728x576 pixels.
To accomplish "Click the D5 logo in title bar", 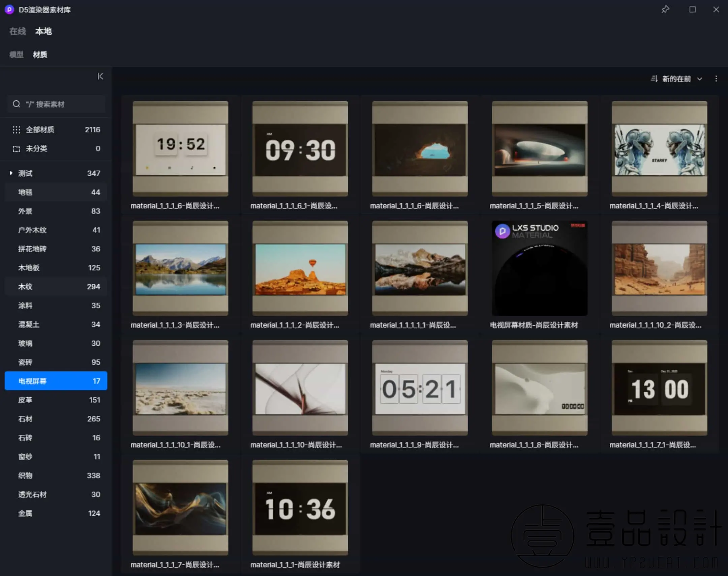I will pyautogui.click(x=9, y=9).
